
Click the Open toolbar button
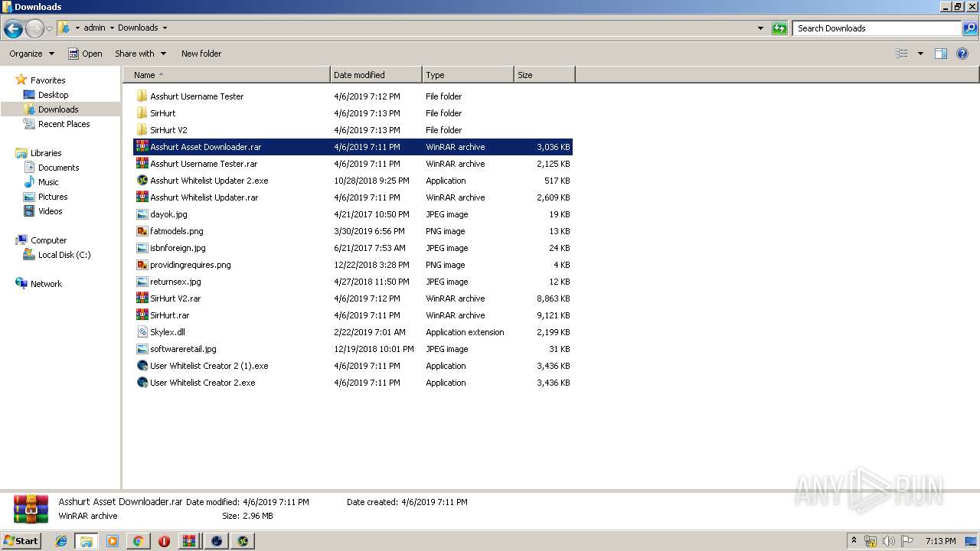[x=85, y=54]
